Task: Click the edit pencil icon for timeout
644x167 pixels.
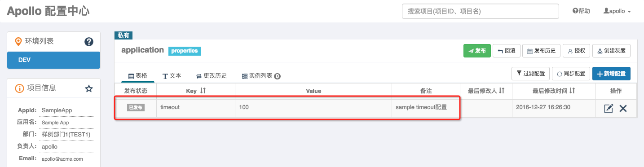Action: (x=609, y=108)
